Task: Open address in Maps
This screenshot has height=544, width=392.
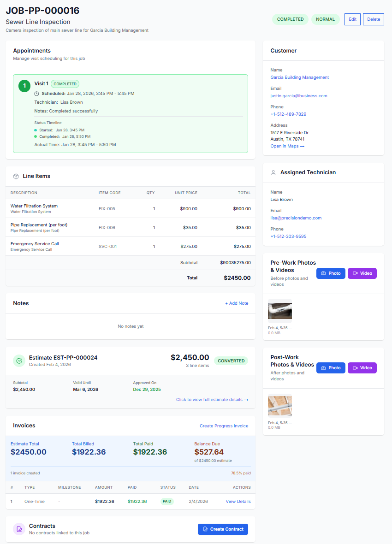Action: point(287,146)
